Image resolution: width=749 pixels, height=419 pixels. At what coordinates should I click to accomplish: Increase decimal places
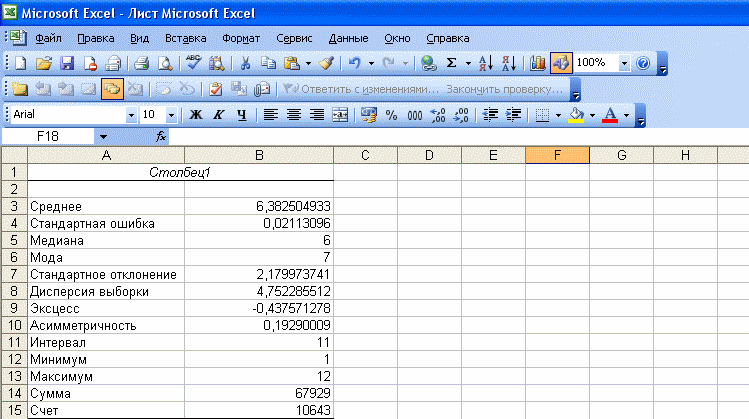pyautogui.click(x=438, y=115)
